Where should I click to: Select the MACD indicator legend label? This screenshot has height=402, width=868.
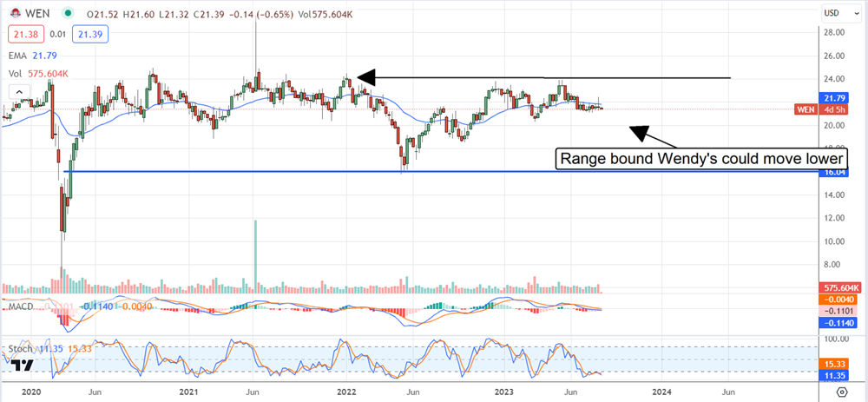coord(20,306)
